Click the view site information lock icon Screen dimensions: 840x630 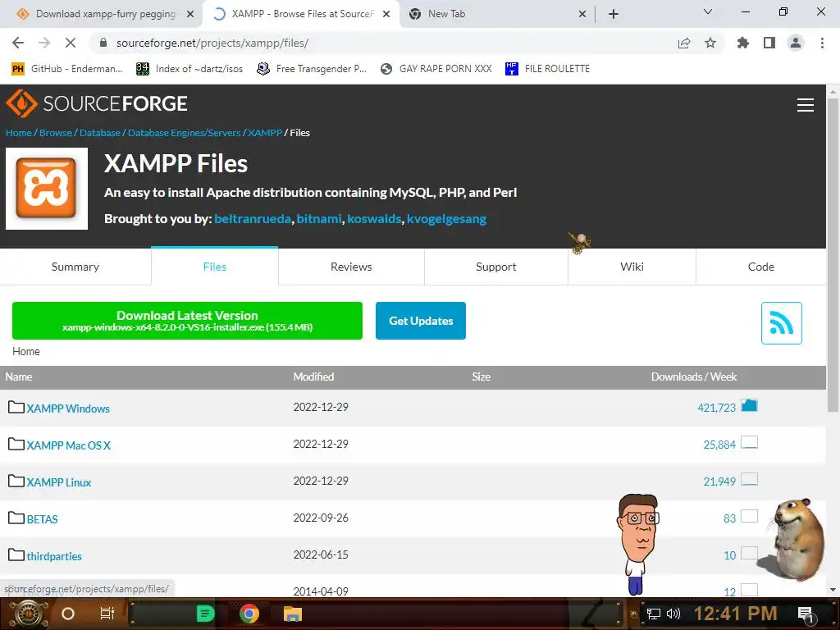click(103, 43)
